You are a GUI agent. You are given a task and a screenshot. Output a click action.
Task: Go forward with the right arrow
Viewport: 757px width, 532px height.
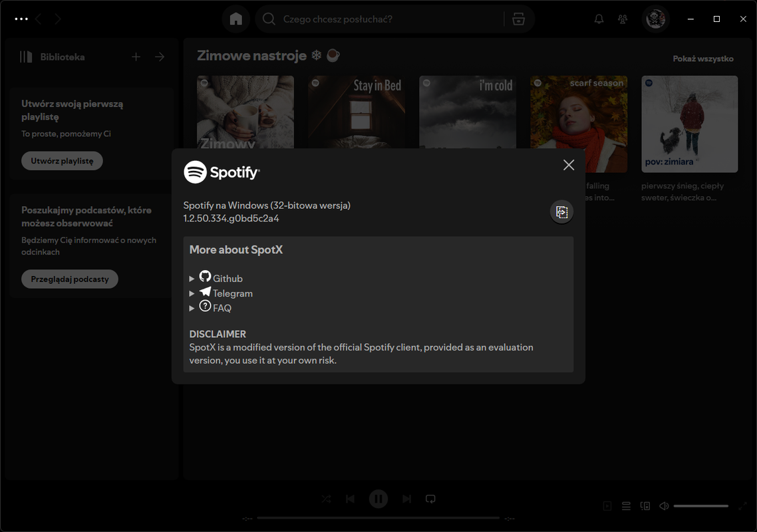tap(57, 19)
